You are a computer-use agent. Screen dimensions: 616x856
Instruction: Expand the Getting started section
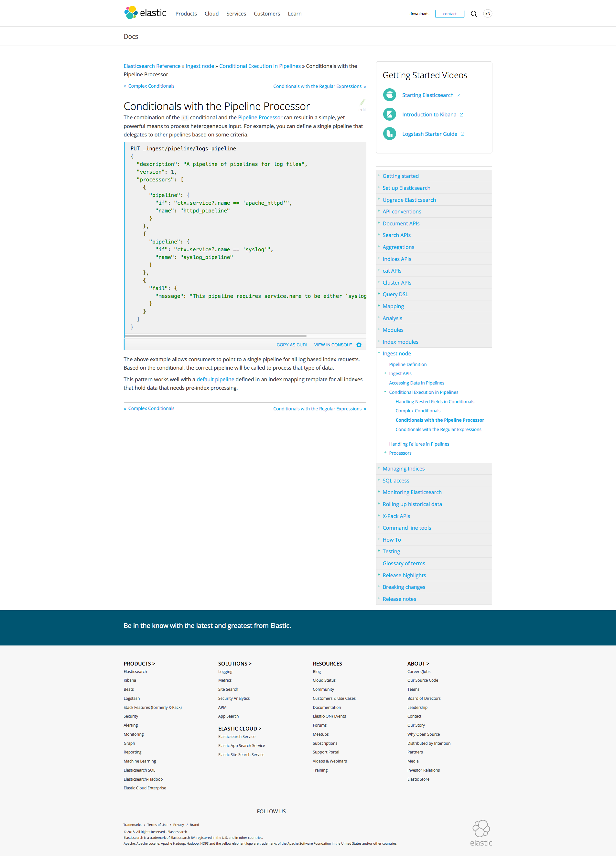(379, 176)
